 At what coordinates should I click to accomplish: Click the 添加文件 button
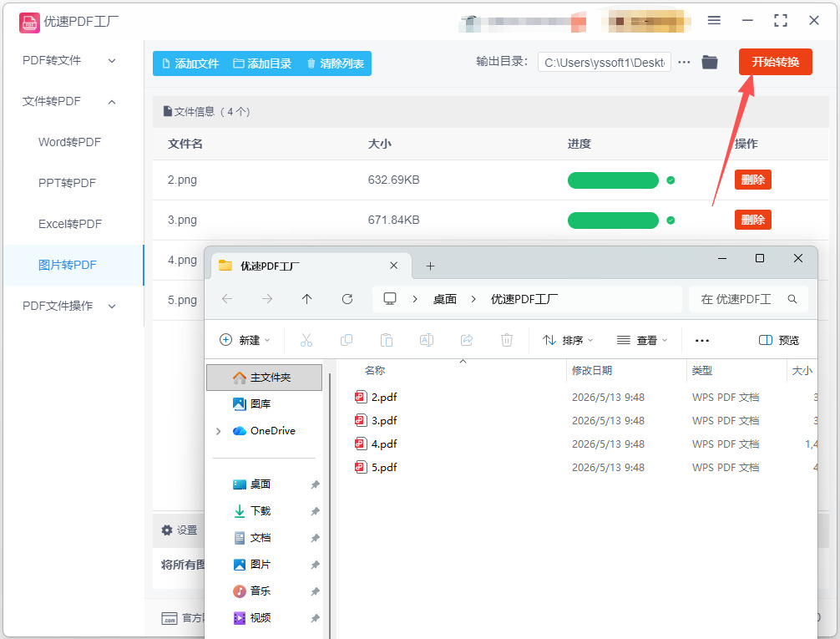point(190,63)
